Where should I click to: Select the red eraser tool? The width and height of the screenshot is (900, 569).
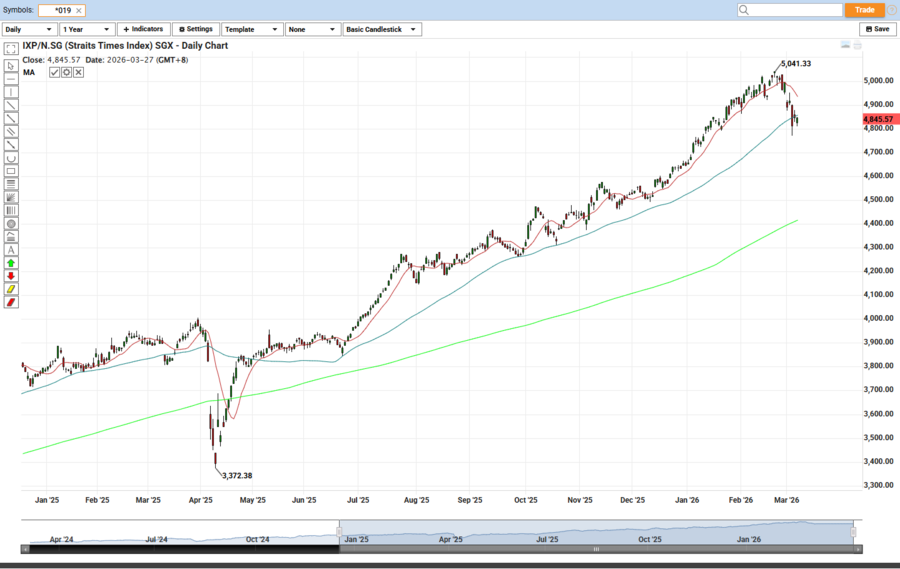coord(11,302)
